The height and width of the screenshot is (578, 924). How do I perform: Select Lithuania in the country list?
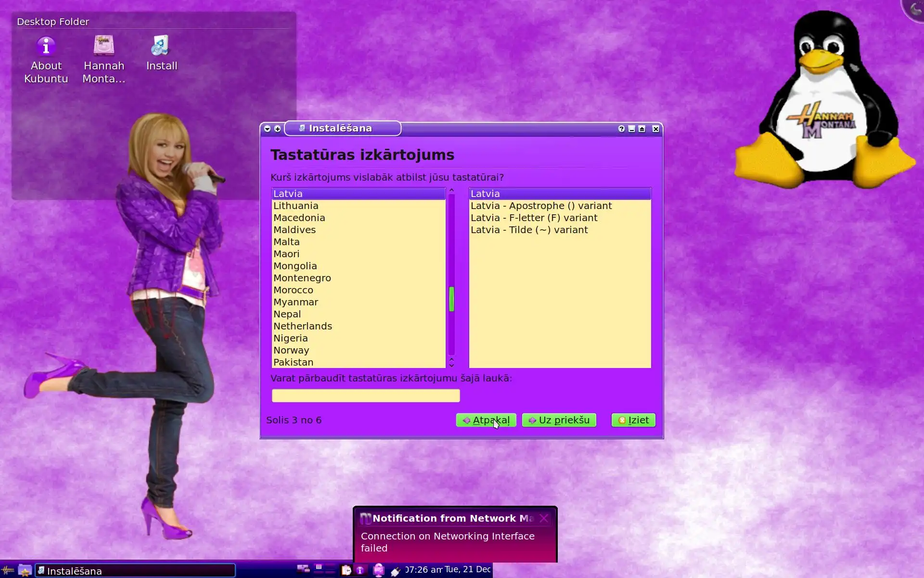[296, 206]
